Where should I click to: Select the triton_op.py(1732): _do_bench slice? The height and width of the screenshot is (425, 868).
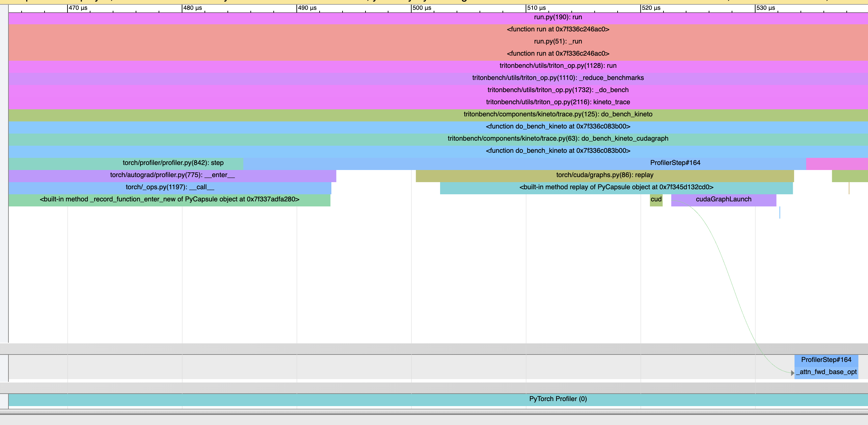click(558, 90)
